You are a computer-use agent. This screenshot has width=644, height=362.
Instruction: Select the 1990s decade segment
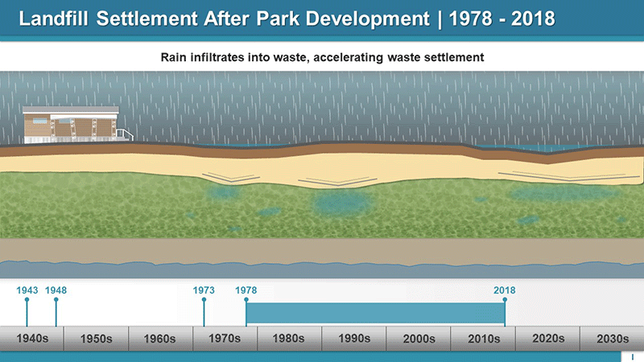pos(353,339)
